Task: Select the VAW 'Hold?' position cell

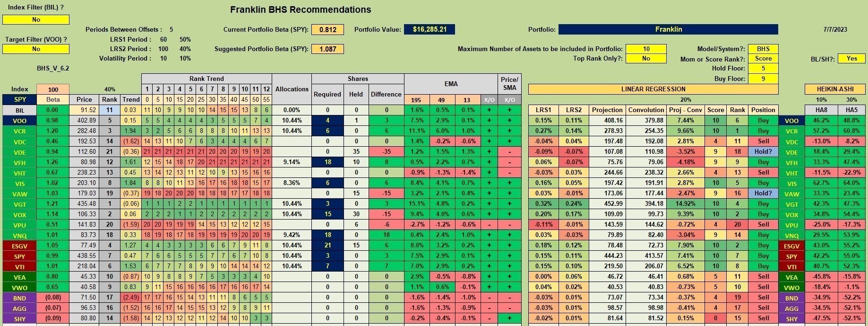Action: [x=763, y=194]
